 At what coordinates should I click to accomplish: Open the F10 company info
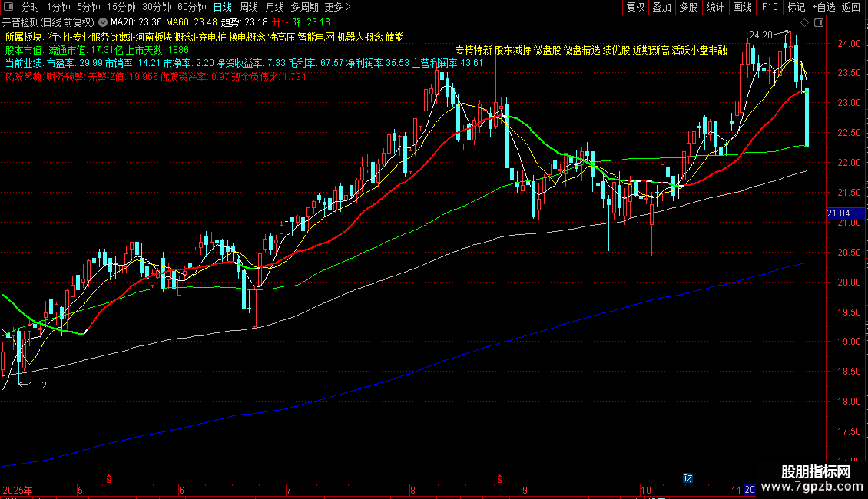[x=770, y=7]
